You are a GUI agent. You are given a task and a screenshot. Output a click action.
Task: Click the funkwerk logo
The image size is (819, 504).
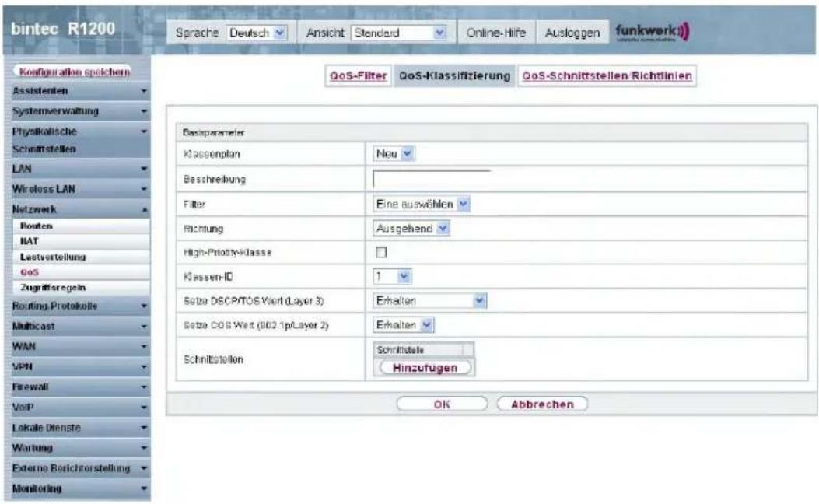(653, 31)
